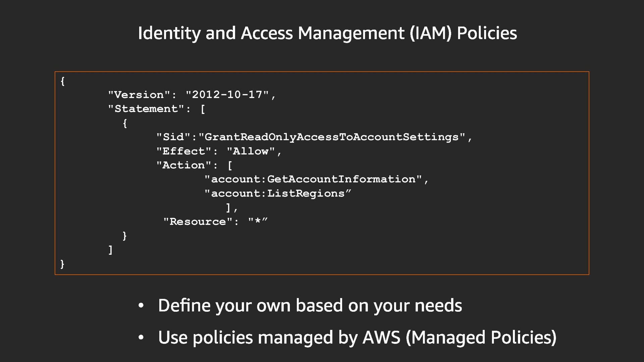Click the final closing curly brace
The height and width of the screenshot is (362, 644).
(62, 264)
